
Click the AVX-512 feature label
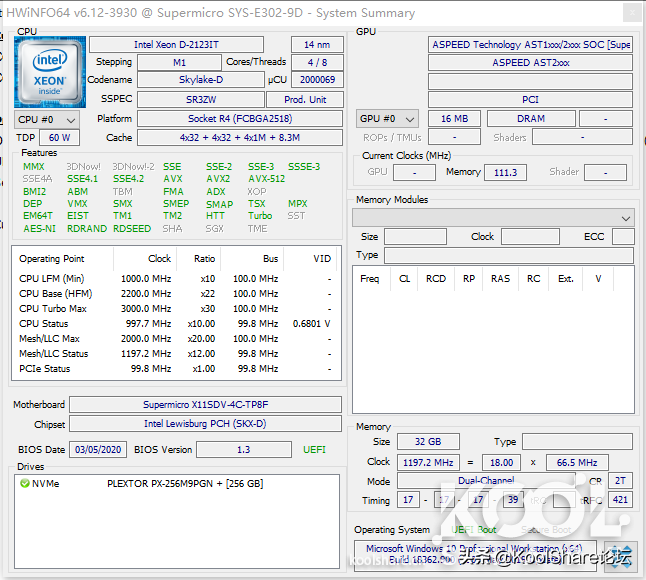click(x=266, y=179)
